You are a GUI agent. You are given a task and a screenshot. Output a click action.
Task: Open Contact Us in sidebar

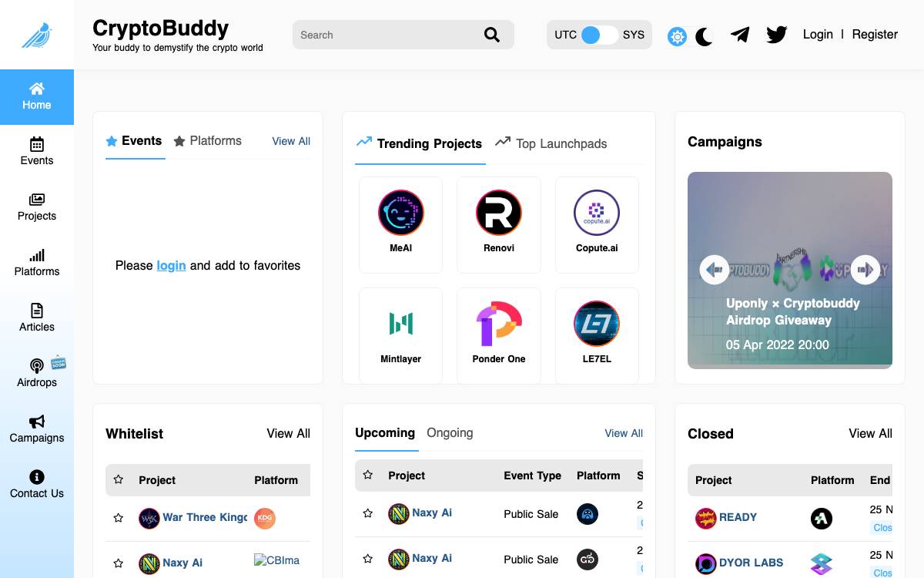point(37,485)
